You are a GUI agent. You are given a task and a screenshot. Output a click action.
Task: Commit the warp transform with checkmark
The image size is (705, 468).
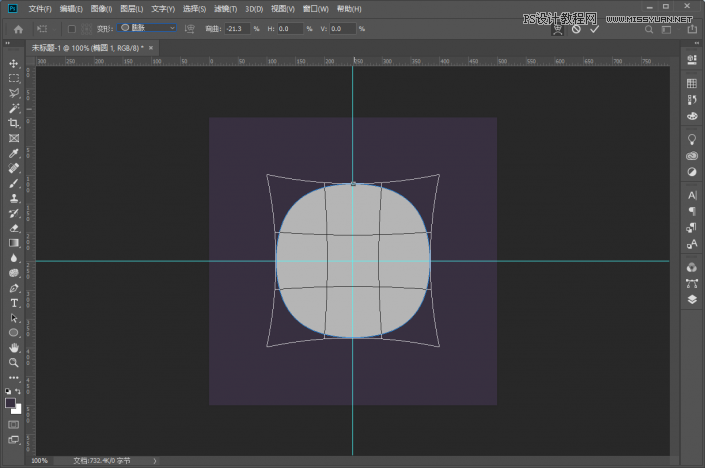[594, 29]
